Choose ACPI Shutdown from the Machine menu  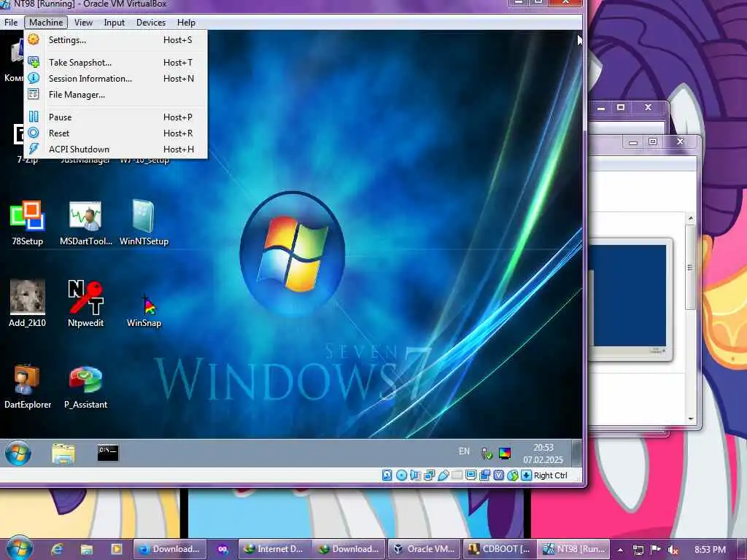point(116,149)
